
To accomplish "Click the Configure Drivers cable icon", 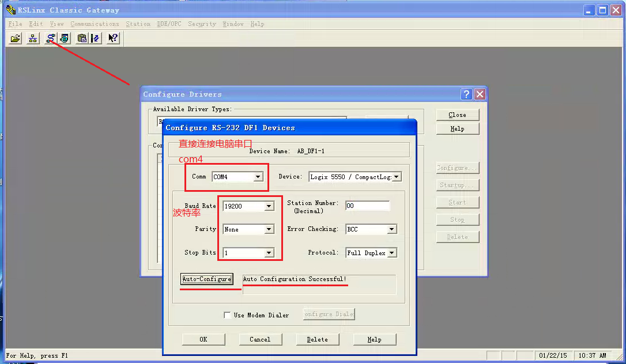I will coord(51,39).
